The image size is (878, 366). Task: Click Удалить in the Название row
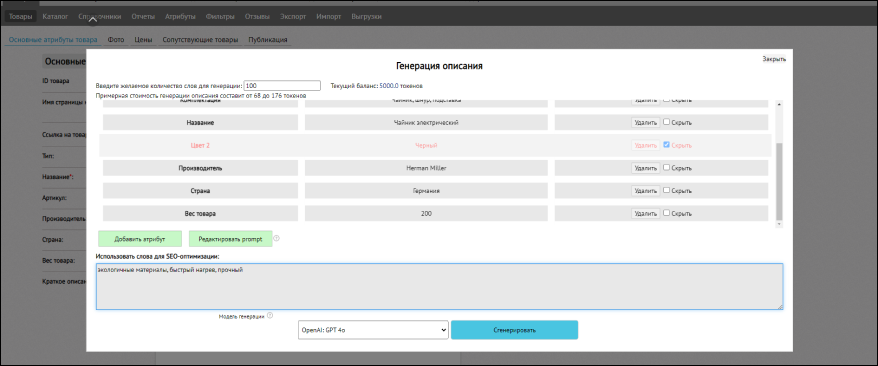[x=645, y=122]
